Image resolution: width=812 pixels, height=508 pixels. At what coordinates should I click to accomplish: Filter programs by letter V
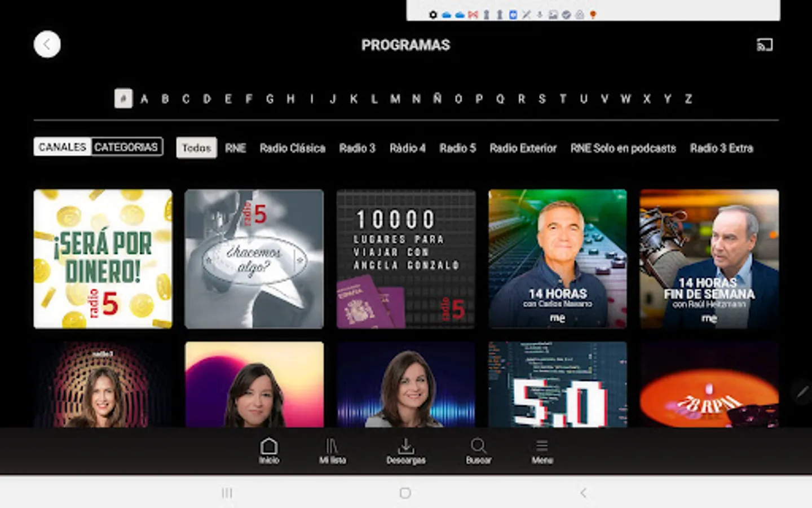(x=604, y=99)
